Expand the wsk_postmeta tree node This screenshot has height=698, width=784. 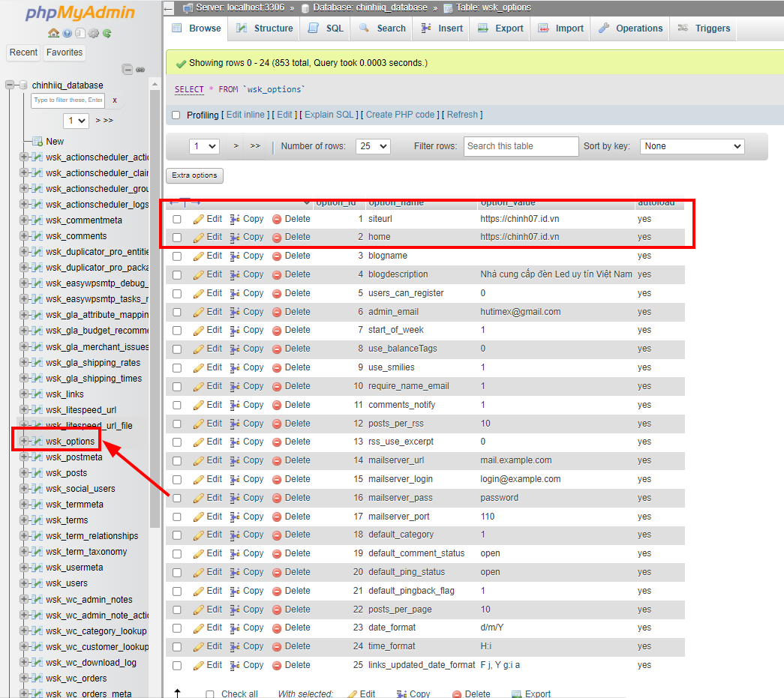[23, 457]
